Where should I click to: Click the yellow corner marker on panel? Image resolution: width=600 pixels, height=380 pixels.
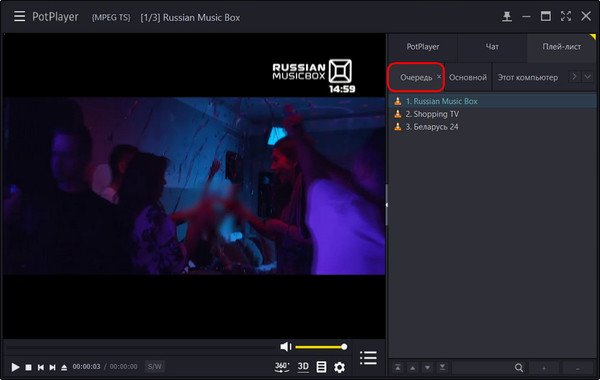click(x=593, y=37)
